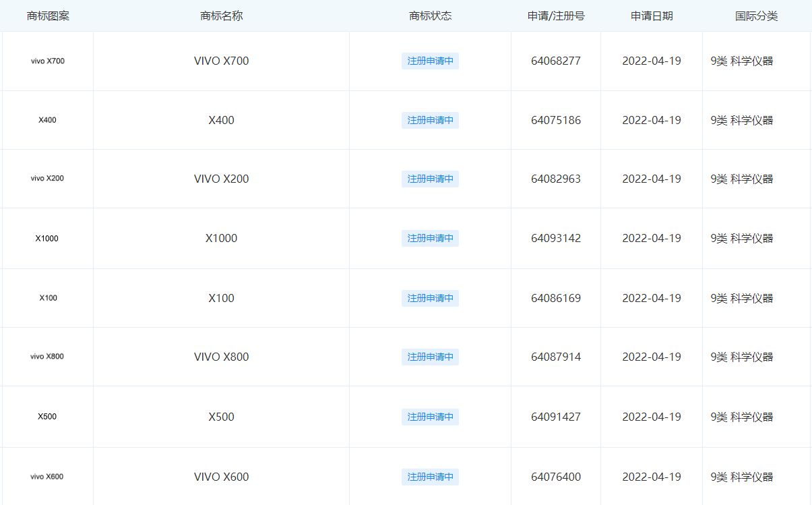Click 9类 科学仪器 in X100 row
This screenshot has height=505, width=812.
[742, 298]
